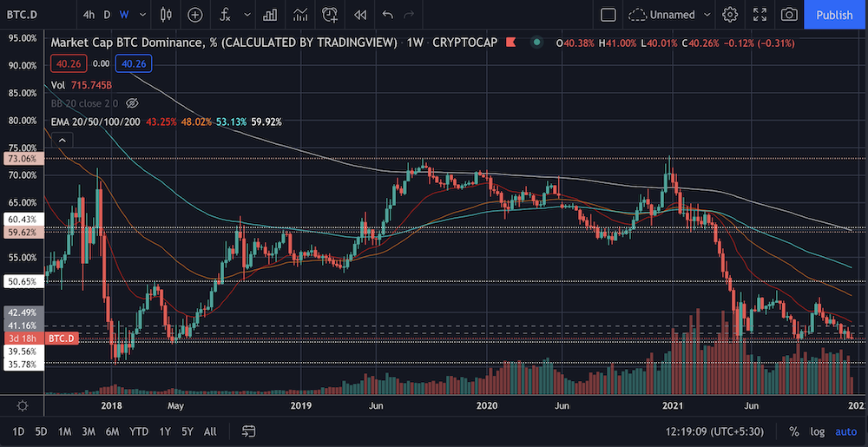This screenshot has width=868, height=447.
Task: Expand the timeframe interval dropdown arrow
Action: (x=143, y=15)
